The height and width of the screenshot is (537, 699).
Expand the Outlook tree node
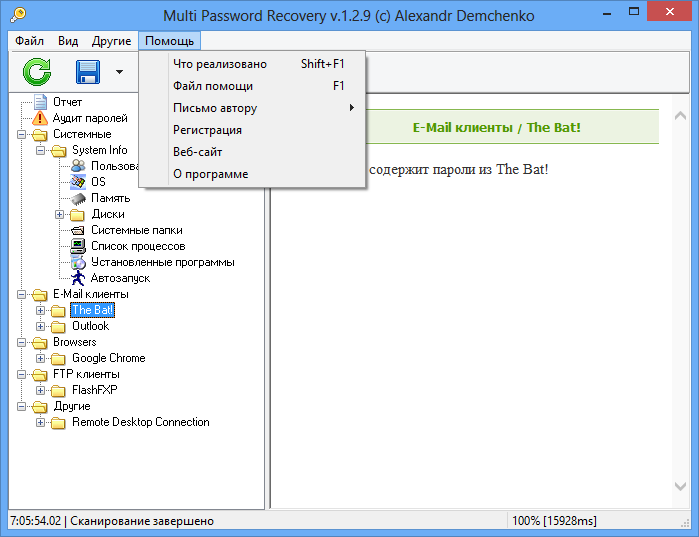(41, 326)
